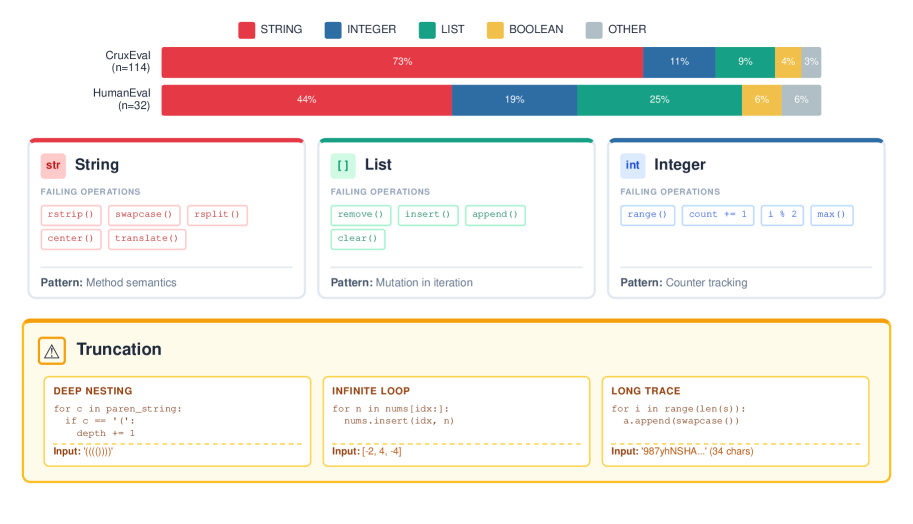The image size is (913, 524).
Task: Click 'FAILING OPERATIONS' label in String card
Action: click(x=90, y=192)
